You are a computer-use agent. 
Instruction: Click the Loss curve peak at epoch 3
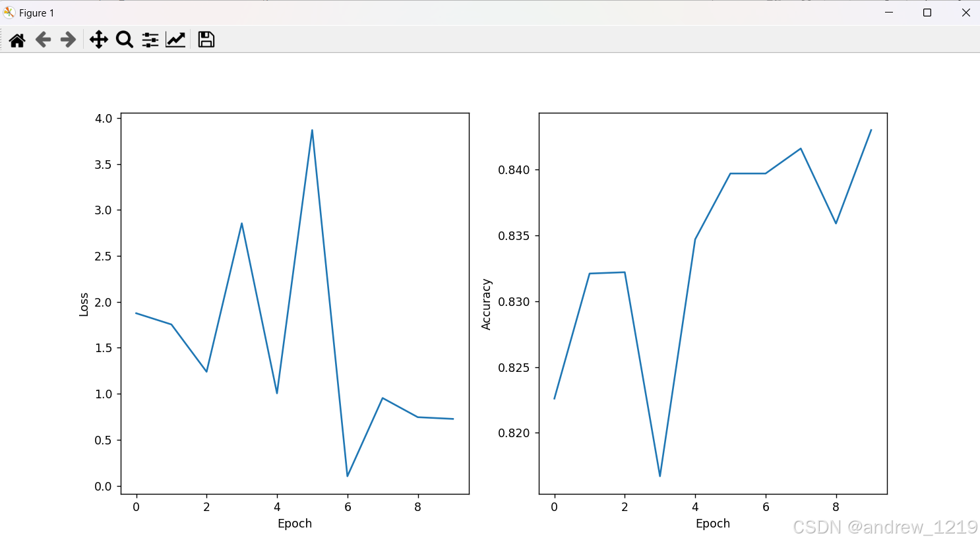242,223
